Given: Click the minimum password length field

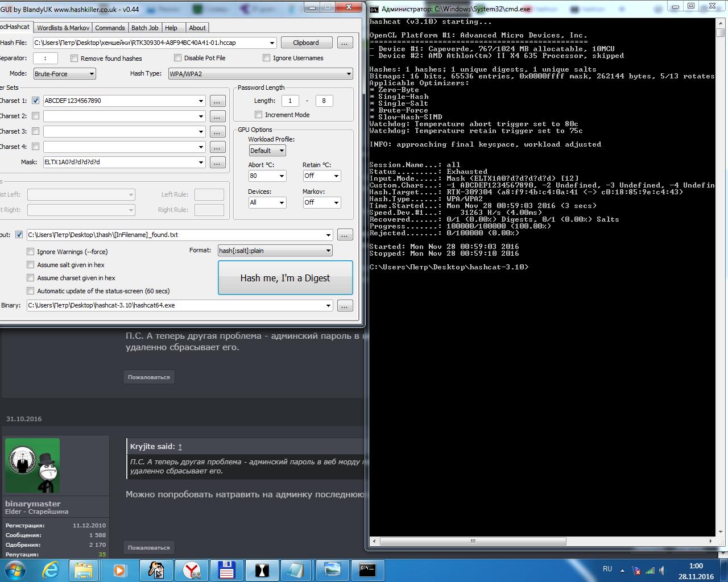Looking at the screenshot, I should [x=290, y=101].
